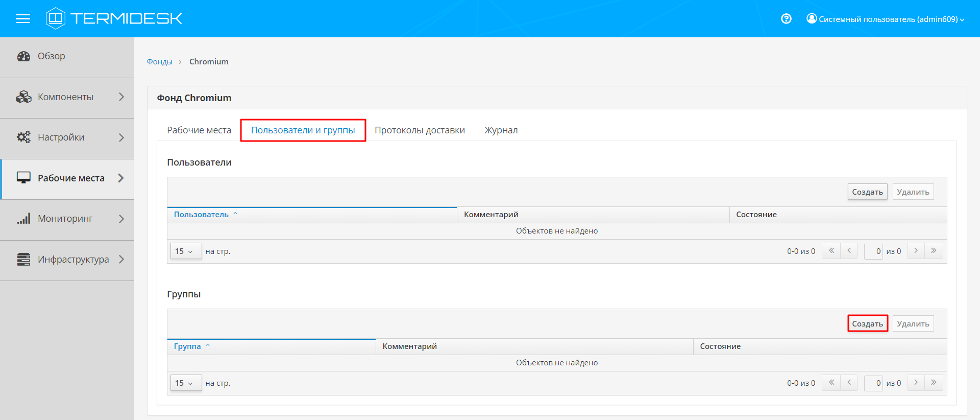Click the Мониторинг signal bars icon
The image size is (980, 420).
23,219
